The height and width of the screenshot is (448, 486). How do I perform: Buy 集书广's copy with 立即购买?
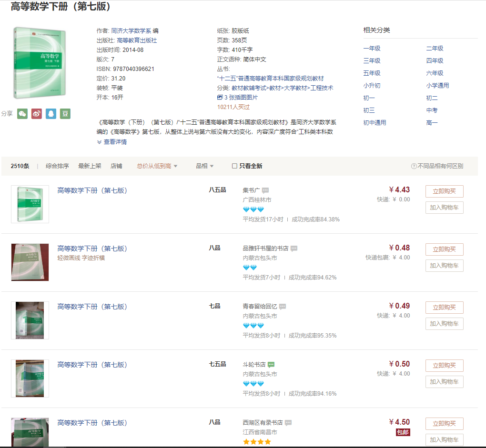(444, 191)
